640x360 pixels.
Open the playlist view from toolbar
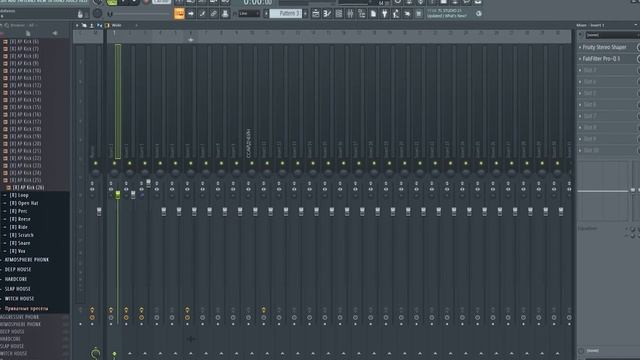(316, 14)
